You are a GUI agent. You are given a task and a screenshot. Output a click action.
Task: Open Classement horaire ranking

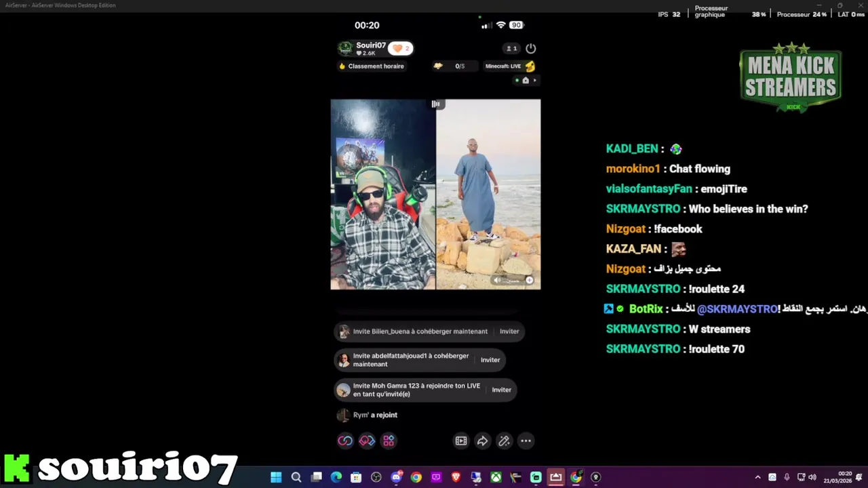click(x=372, y=66)
